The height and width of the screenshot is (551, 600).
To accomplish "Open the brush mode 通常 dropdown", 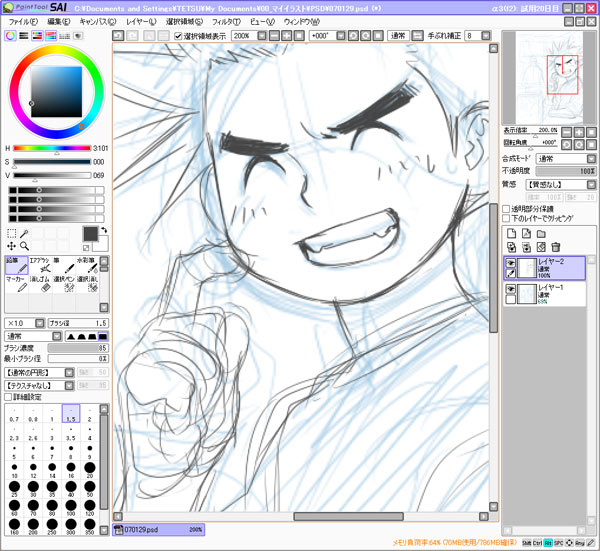I will tap(57, 336).
